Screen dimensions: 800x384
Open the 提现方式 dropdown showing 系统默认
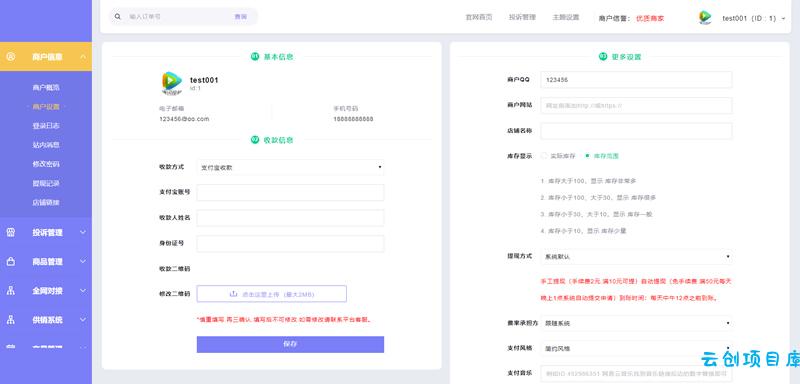(636, 257)
